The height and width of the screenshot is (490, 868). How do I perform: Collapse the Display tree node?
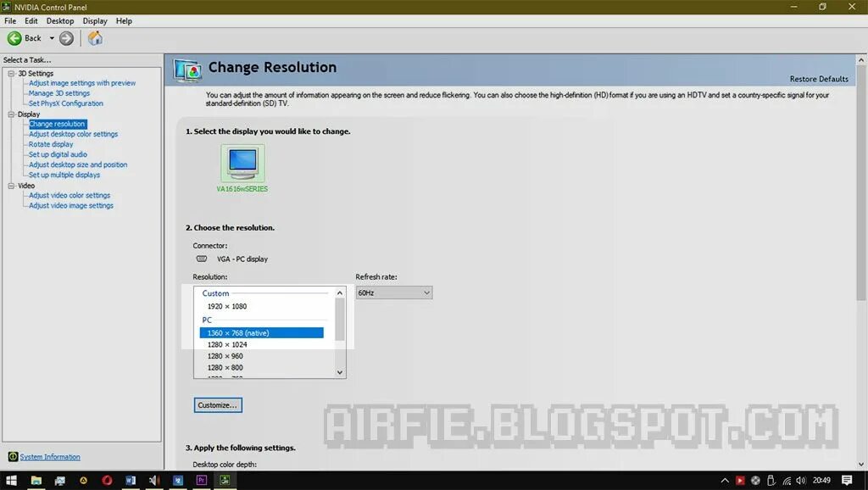tap(11, 114)
